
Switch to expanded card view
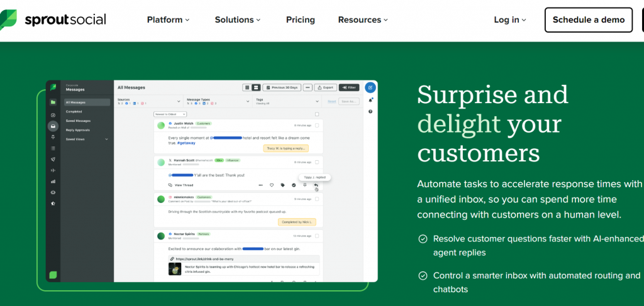coord(257,87)
